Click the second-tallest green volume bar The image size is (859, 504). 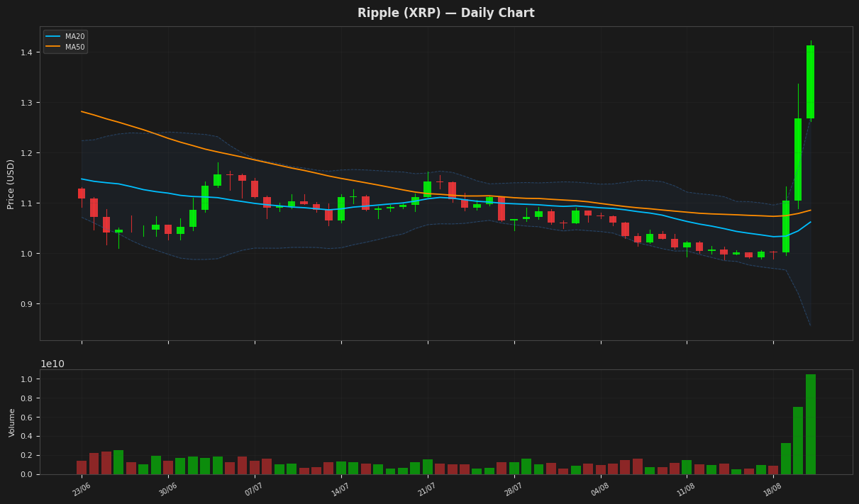point(798,440)
